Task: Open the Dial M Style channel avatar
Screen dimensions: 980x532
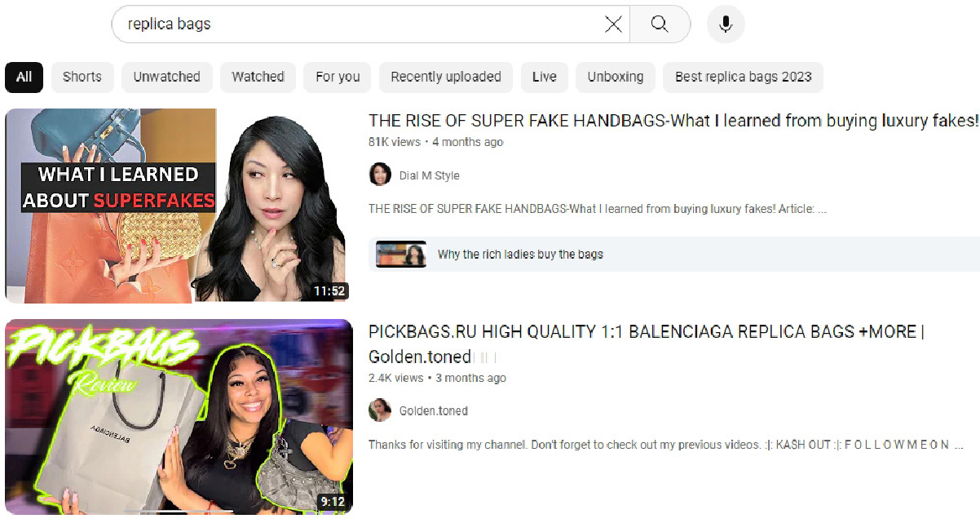Action: 380,175
